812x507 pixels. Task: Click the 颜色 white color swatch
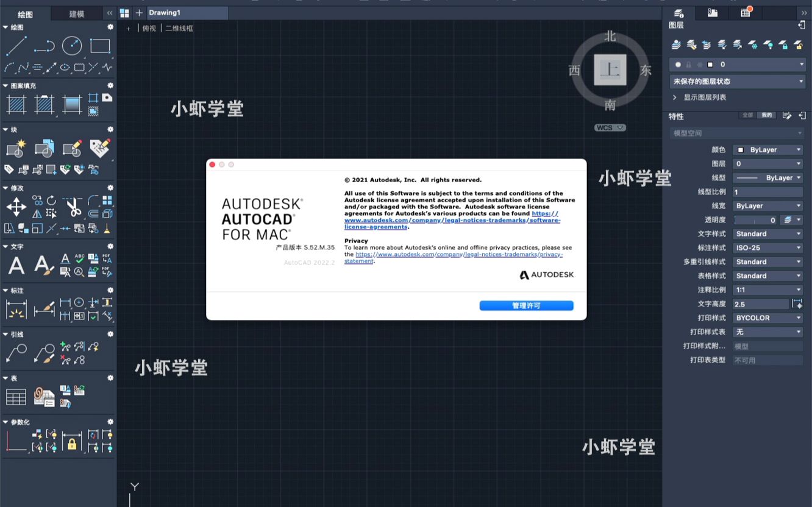741,150
